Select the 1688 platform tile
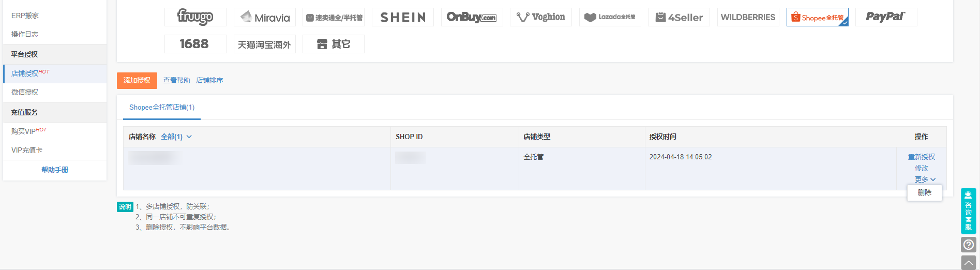Image resolution: width=980 pixels, height=270 pixels. coord(195,44)
